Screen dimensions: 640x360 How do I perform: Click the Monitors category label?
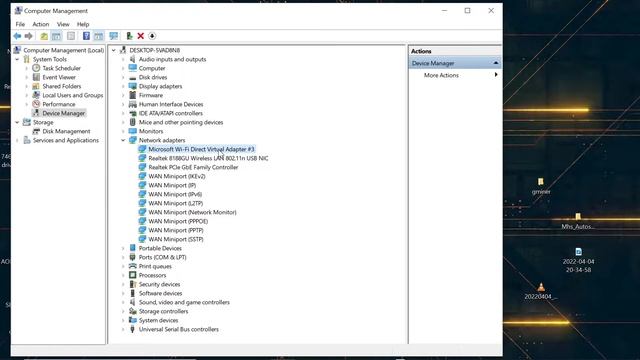(x=151, y=131)
